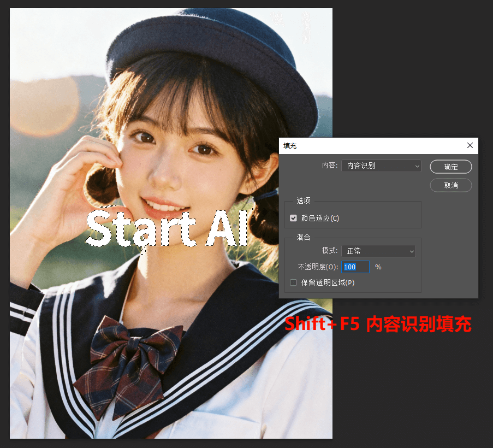Open the 内容 dropdown set to 内容识别
This screenshot has width=493, height=448.
(381, 166)
